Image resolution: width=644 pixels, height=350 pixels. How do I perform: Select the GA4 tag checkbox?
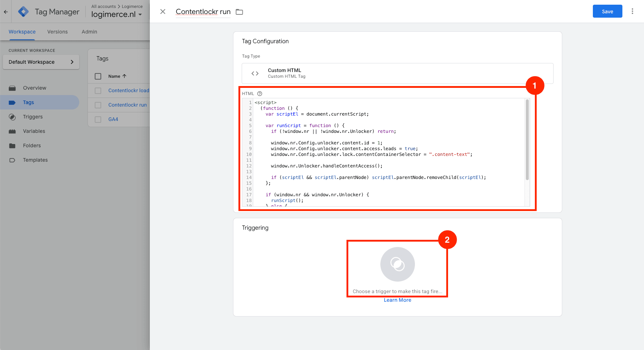point(98,119)
